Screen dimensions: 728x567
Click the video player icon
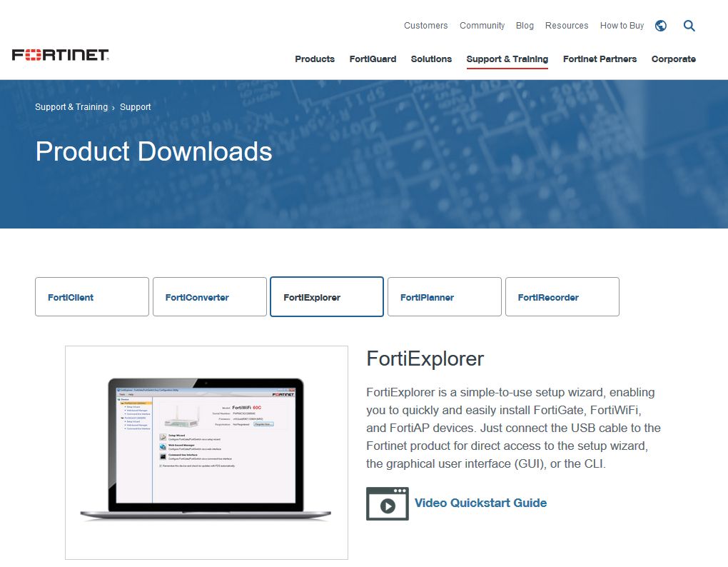(387, 504)
